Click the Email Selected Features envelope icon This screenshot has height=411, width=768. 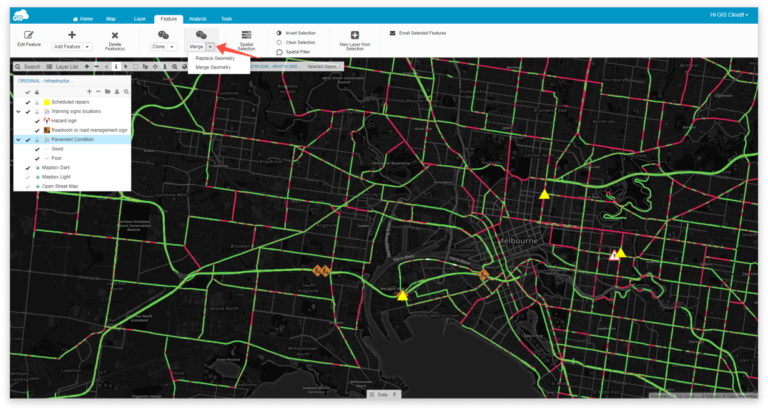tap(392, 33)
